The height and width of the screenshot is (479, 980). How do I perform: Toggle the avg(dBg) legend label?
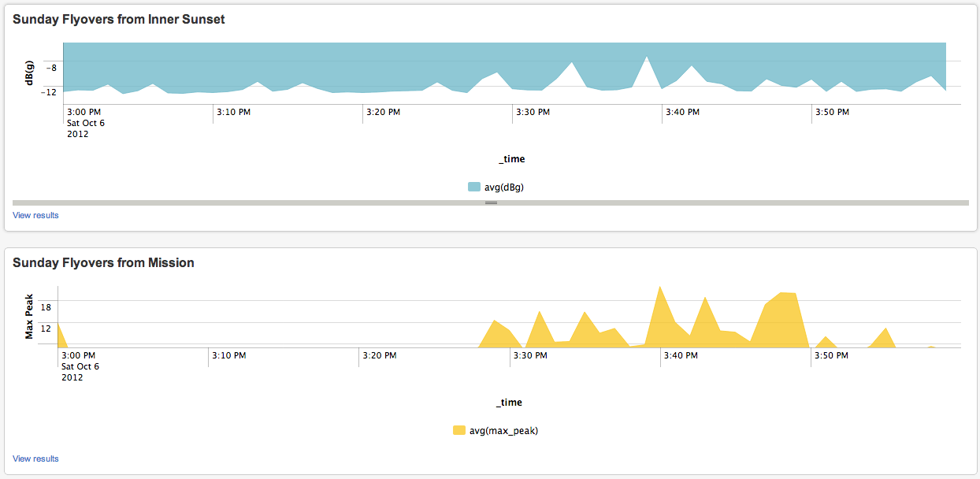tap(504, 188)
